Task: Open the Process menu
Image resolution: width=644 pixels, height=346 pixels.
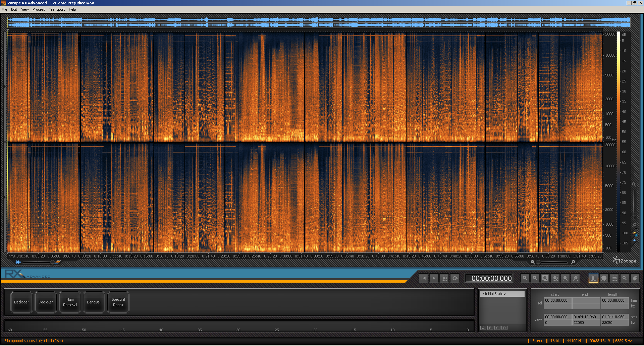Action: click(39, 9)
